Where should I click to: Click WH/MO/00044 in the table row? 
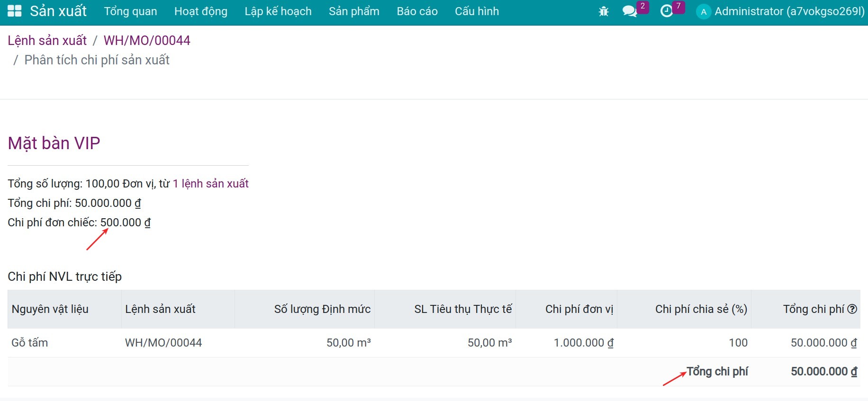pyautogui.click(x=163, y=343)
